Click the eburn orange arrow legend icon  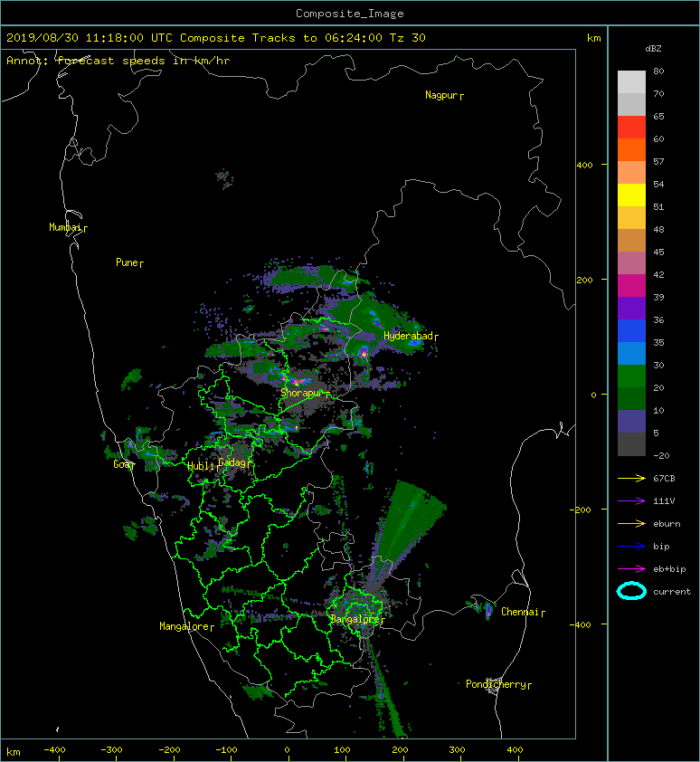(x=631, y=524)
